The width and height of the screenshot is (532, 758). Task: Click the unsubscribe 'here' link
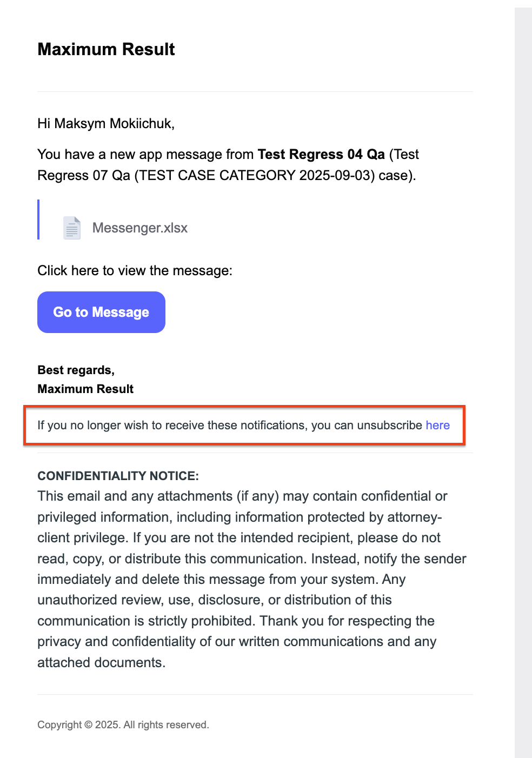pos(437,425)
